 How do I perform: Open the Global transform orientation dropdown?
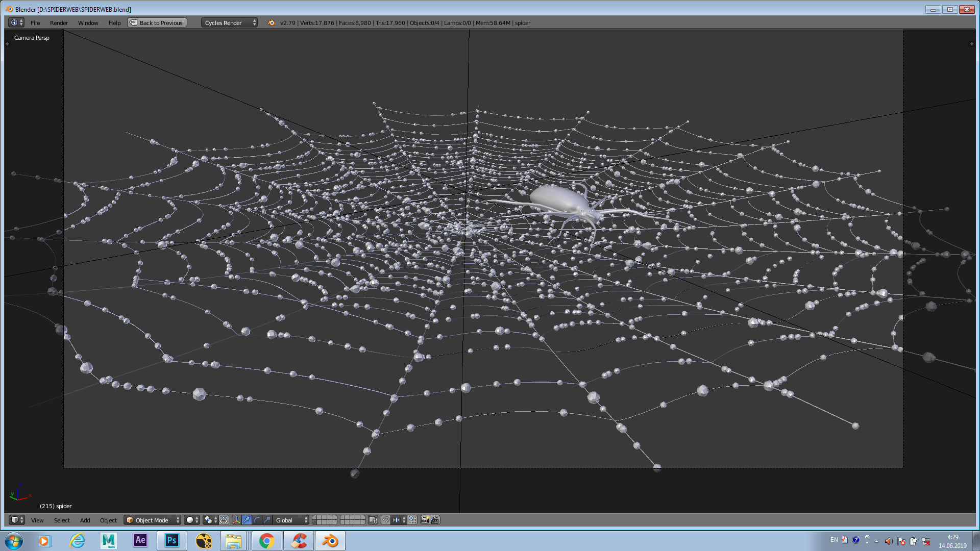click(292, 520)
